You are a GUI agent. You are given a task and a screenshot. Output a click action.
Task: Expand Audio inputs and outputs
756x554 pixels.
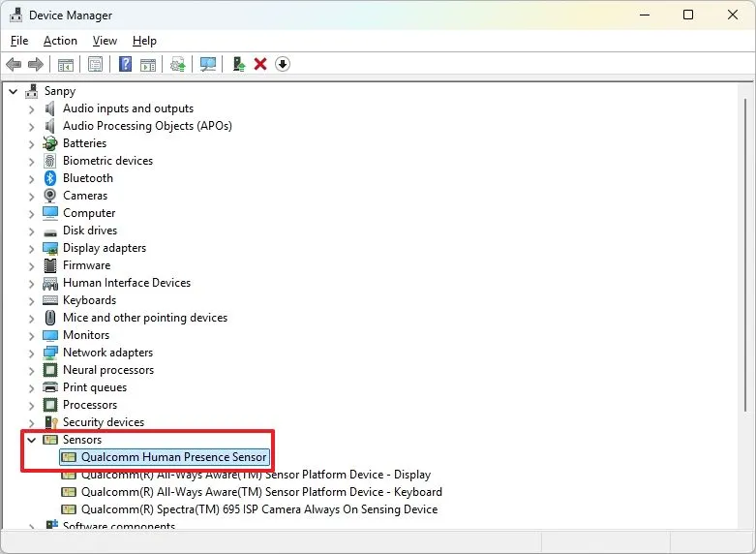31,109
